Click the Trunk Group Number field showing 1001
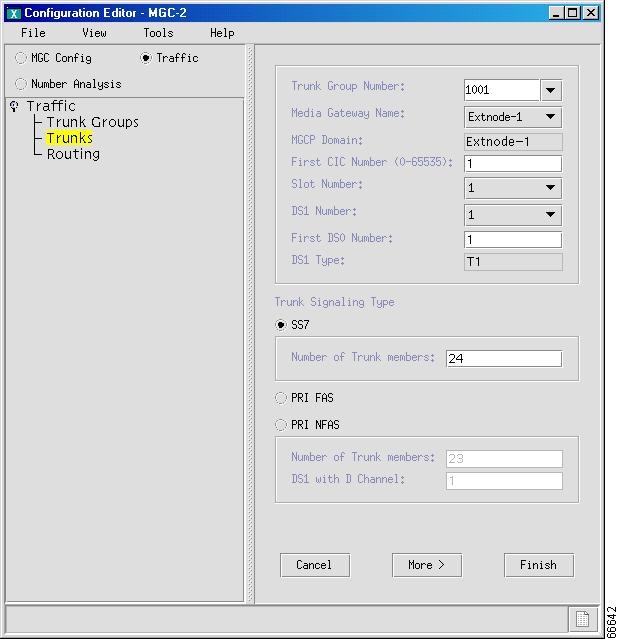Viewport: 619px width, 639px height. click(x=502, y=90)
